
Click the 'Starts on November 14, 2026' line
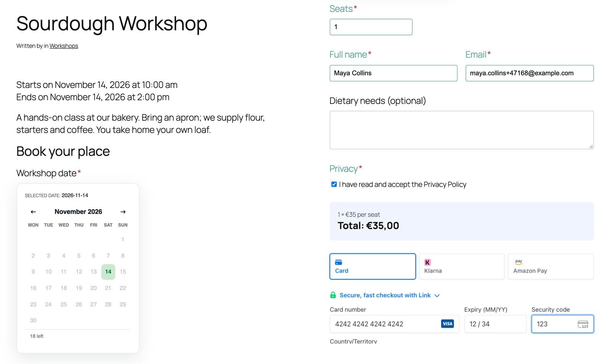[x=97, y=85]
